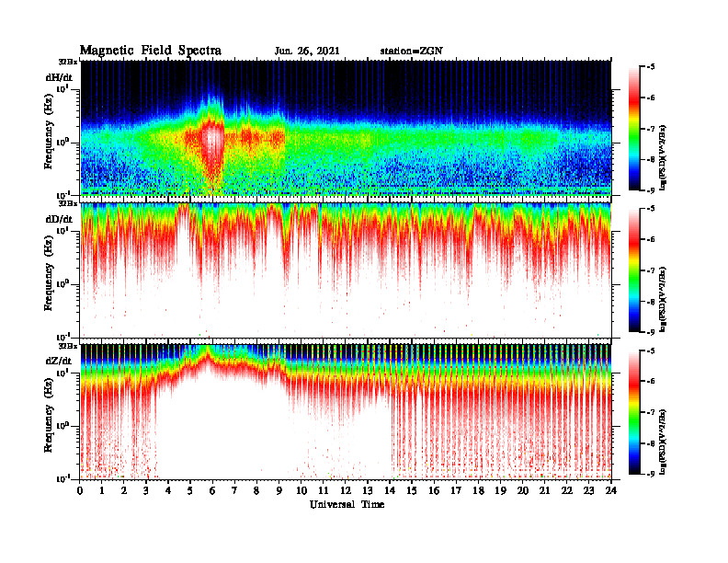Click hour tick label "9" on the time axis

pos(279,491)
